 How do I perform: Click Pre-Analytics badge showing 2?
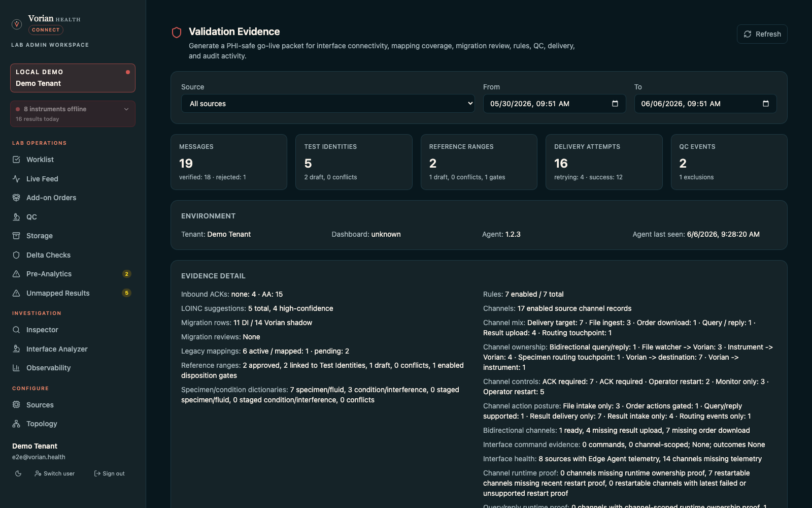[127, 274]
